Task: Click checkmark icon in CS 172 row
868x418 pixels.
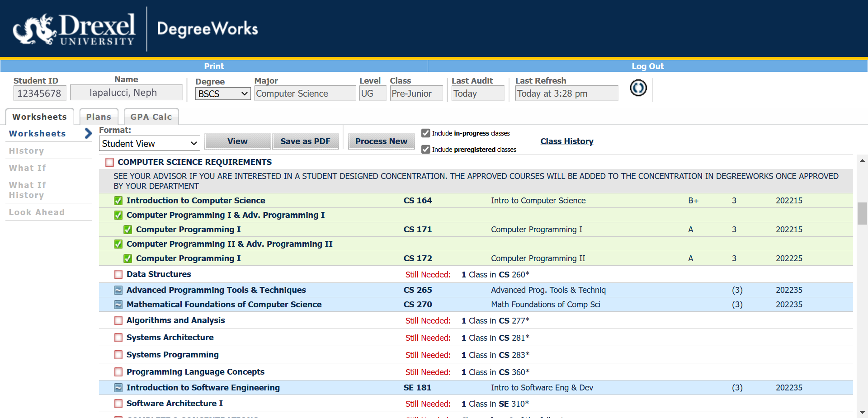Action: pyautogui.click(x=128, y=258)
